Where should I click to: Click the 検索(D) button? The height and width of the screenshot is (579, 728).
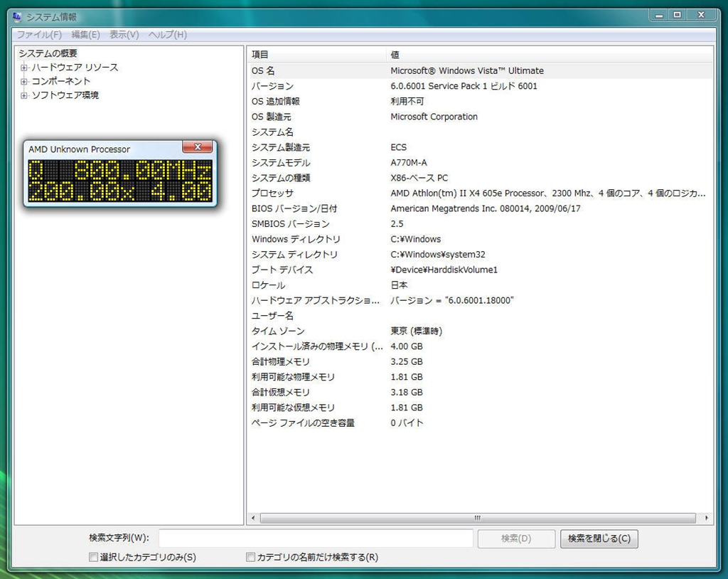516,538
